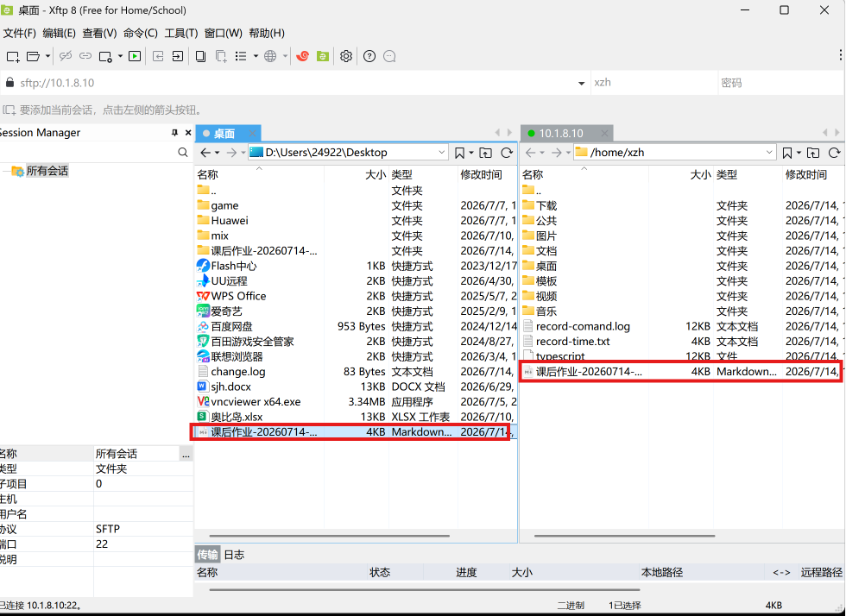Refresh the local pane
The image size is (846, 616).
pyautogui.click(x=507, y=154)
